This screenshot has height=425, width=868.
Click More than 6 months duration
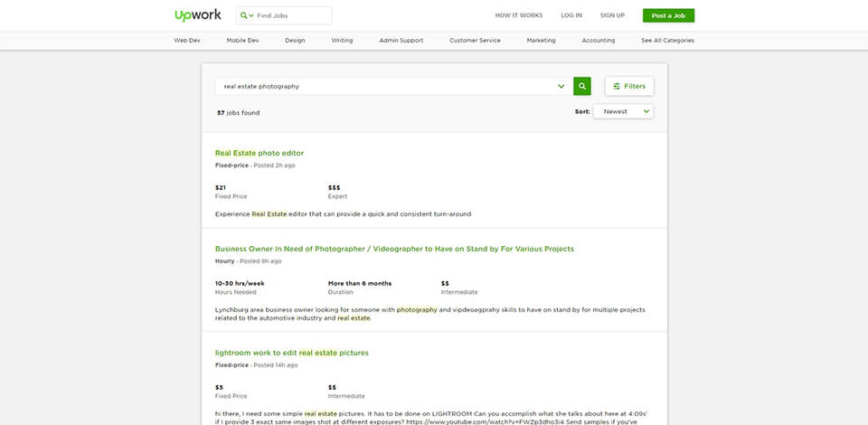point(360,283)
